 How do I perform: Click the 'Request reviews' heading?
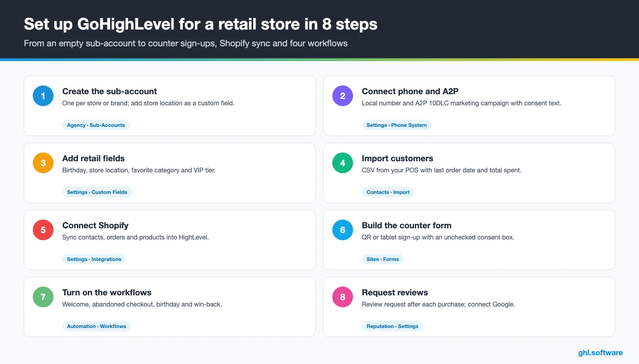395,293
